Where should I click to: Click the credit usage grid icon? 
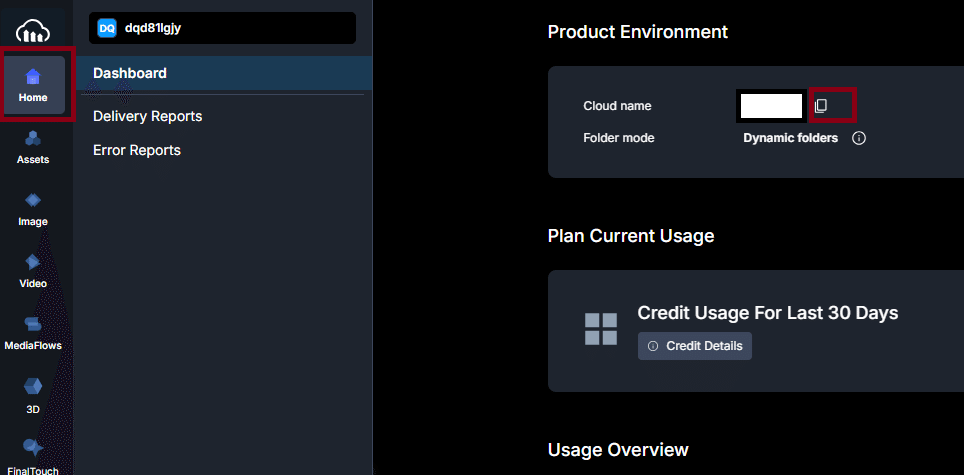[601, 329]
